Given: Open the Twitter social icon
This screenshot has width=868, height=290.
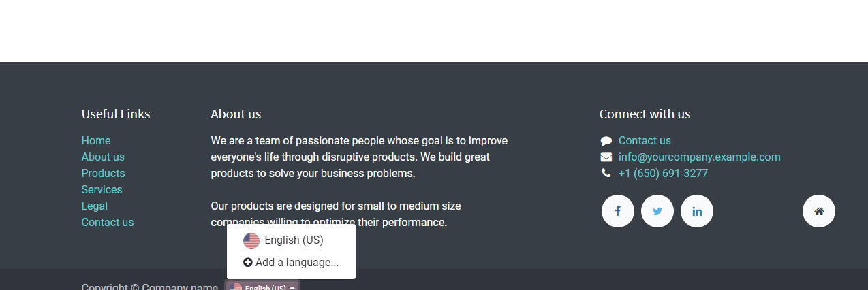Looking at the screenshot, I should click(657, 211).
